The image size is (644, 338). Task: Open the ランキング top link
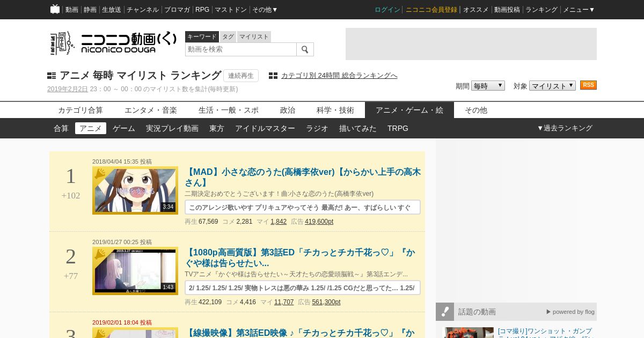click(x=541, y=10)
